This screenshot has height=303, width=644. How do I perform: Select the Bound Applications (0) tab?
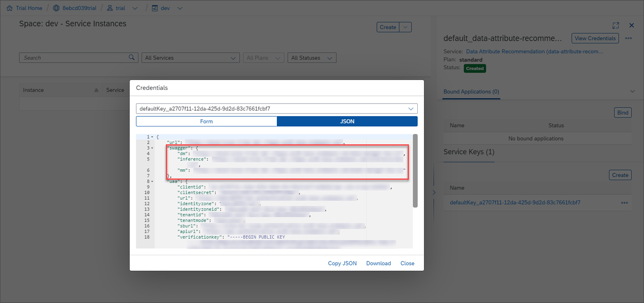pyautogui.click(x=471, y=92)
